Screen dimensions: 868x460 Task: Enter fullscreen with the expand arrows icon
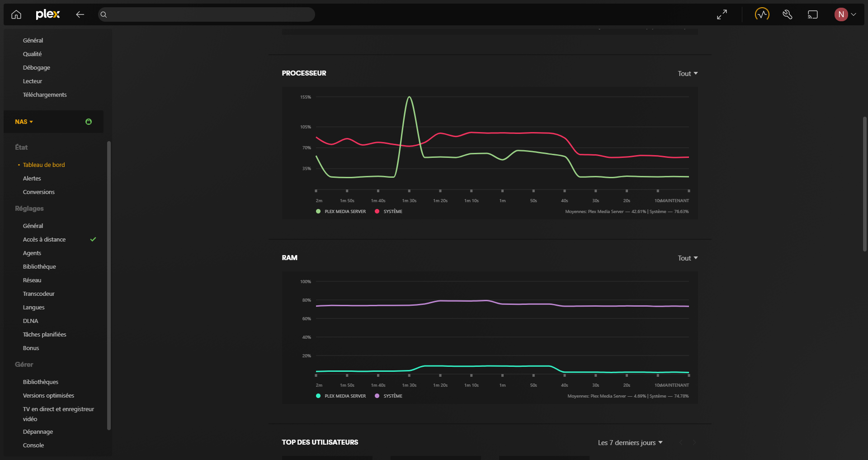[x=722, y=14]
